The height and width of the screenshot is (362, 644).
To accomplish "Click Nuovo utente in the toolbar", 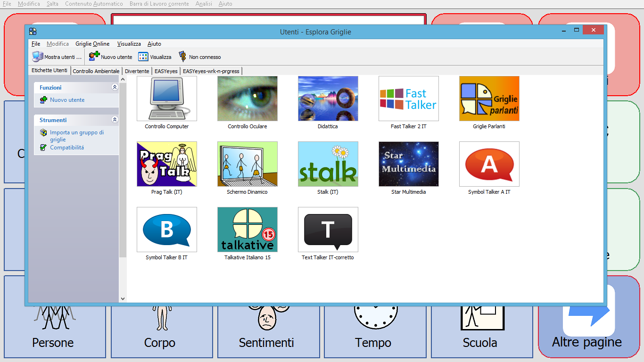I will [x=111, y=57].
